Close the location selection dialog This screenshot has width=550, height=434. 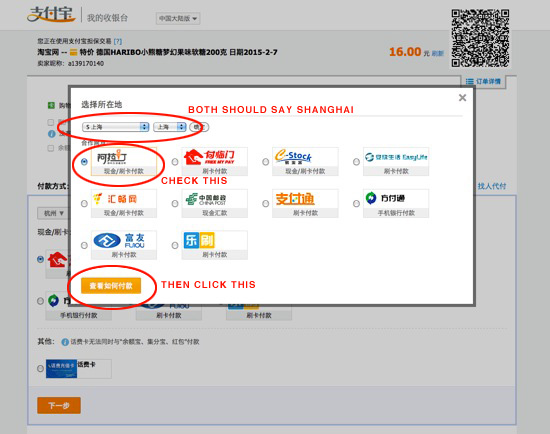(462, 98)
